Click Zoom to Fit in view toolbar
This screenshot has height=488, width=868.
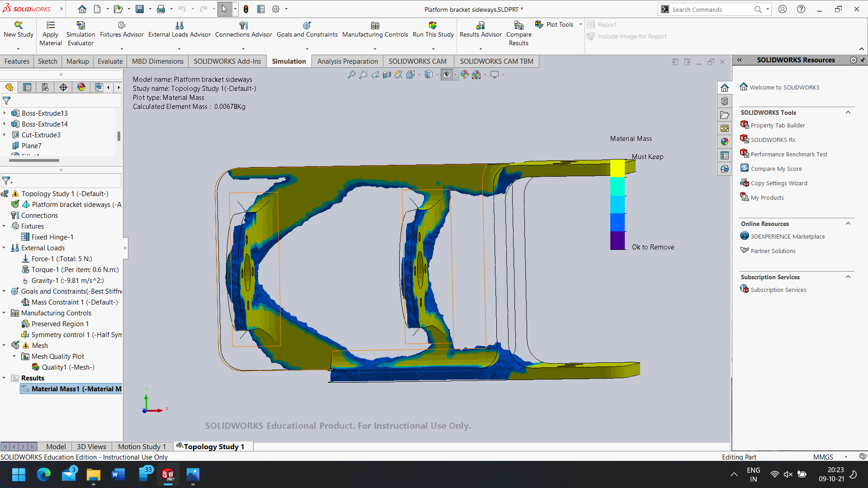point(351,75)
